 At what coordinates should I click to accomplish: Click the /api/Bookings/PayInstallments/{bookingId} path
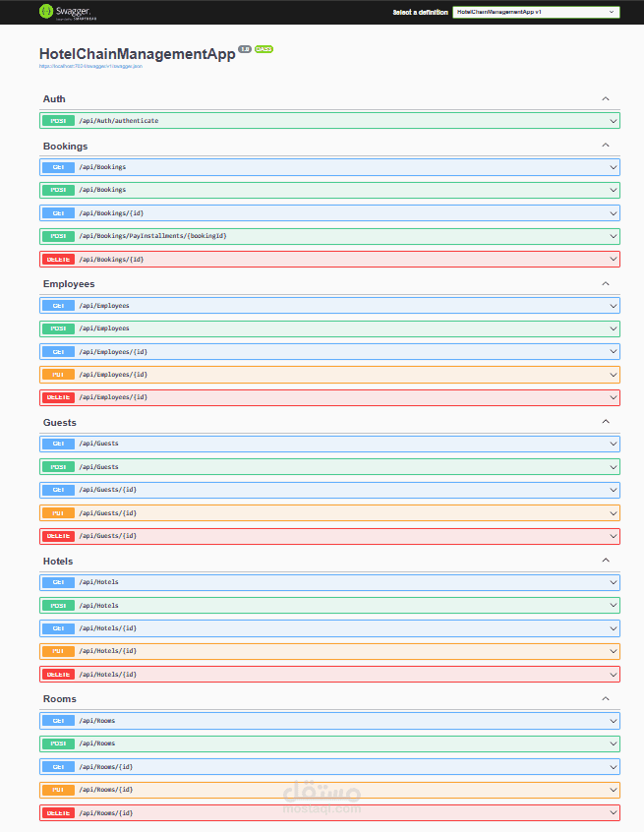152,236
